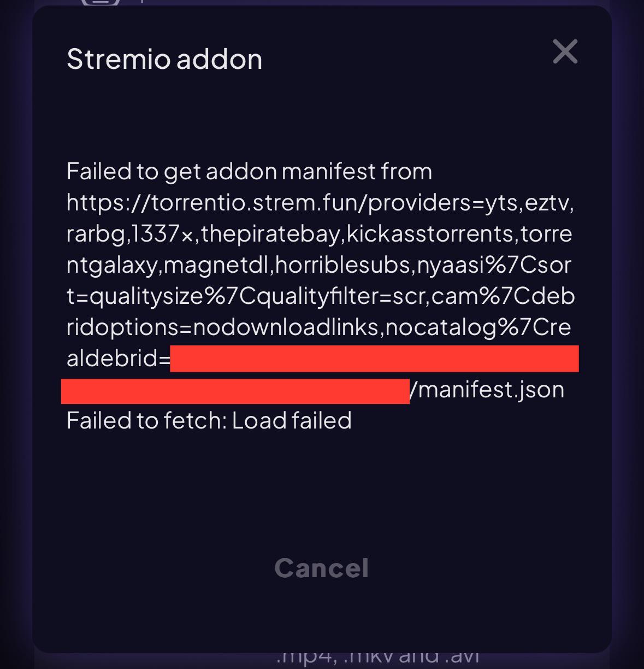Click the X icon to close dialog
Viewport: 644px width, 669px height.
(565, 52)
